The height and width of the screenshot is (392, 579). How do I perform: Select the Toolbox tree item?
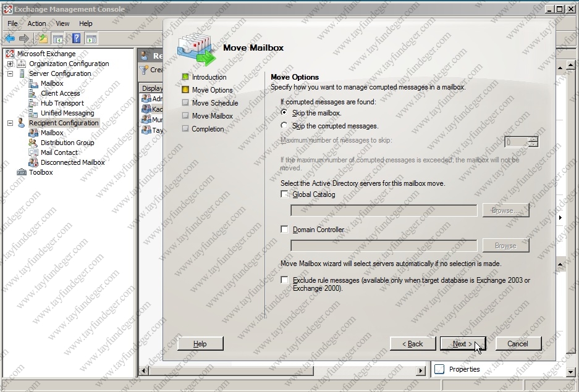click(41, 172)
